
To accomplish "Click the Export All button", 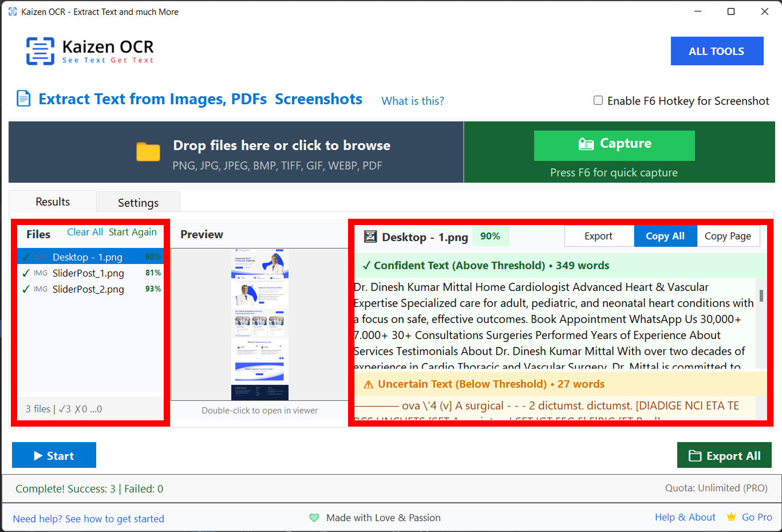I will tap(724, 456).
